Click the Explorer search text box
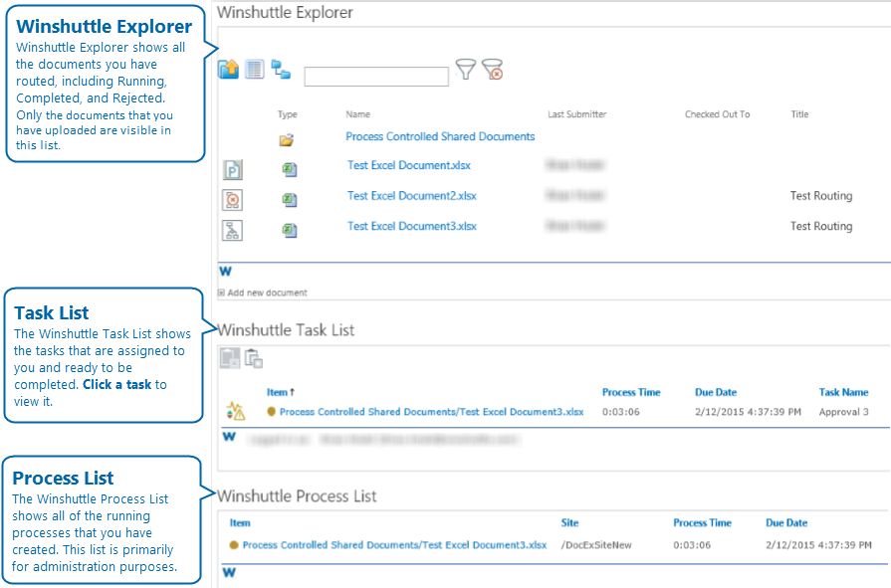Image resolution: width=891 pixels, height=588 pixels. (376, 77)
